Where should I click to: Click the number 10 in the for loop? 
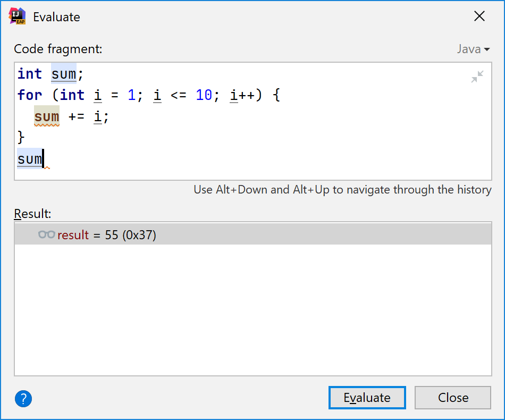204,95
